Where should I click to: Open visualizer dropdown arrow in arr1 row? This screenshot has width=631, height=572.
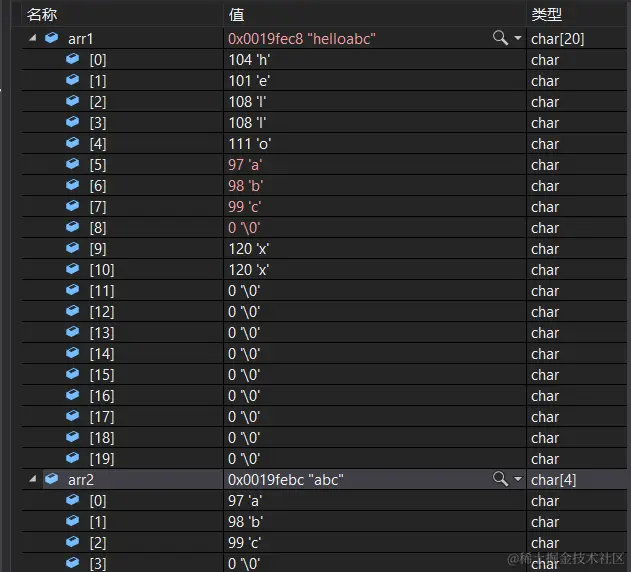coord(518,38)
